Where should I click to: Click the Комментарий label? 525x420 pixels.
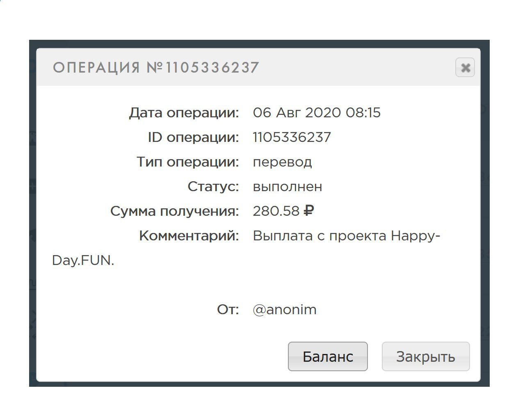pyautogui.click(x=189, y=236)
